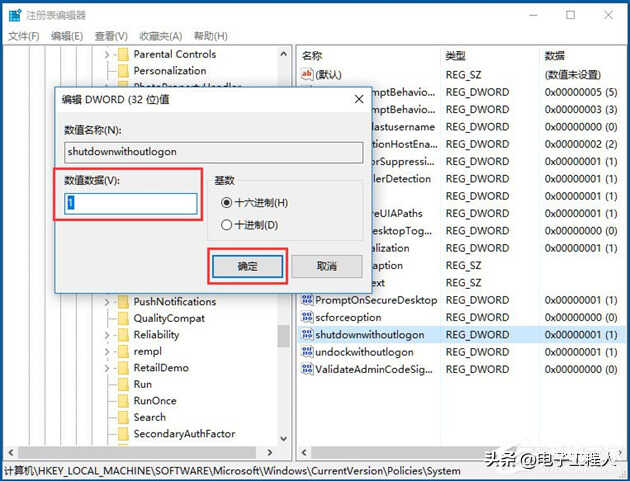
Task: Click the QualityCompat folder icon
Action: 123,318
